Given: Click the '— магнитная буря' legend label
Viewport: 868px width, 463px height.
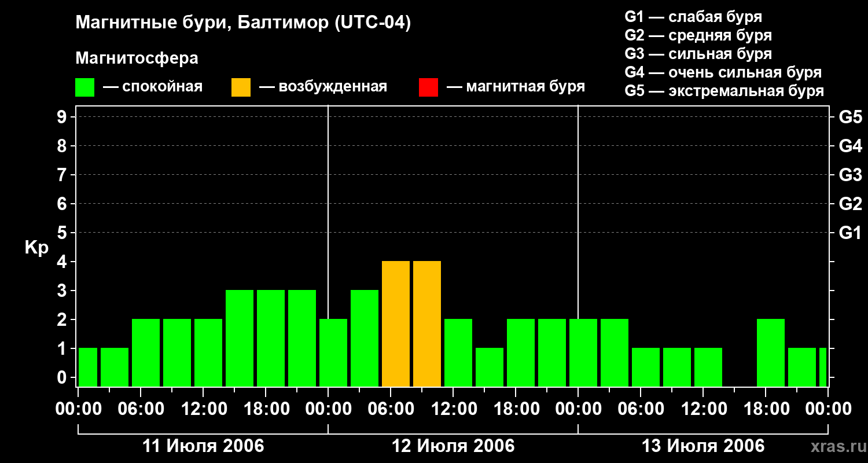Looking at the screenshot, I should tap(516, 87).
